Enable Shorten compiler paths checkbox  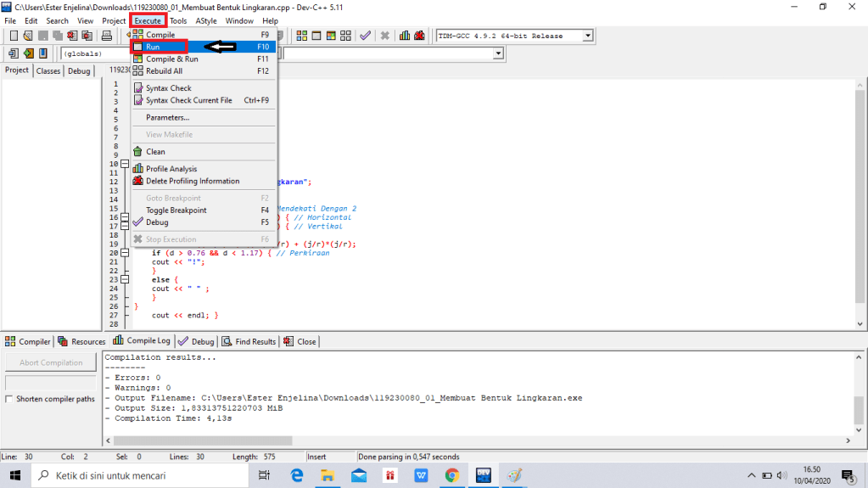9,399
